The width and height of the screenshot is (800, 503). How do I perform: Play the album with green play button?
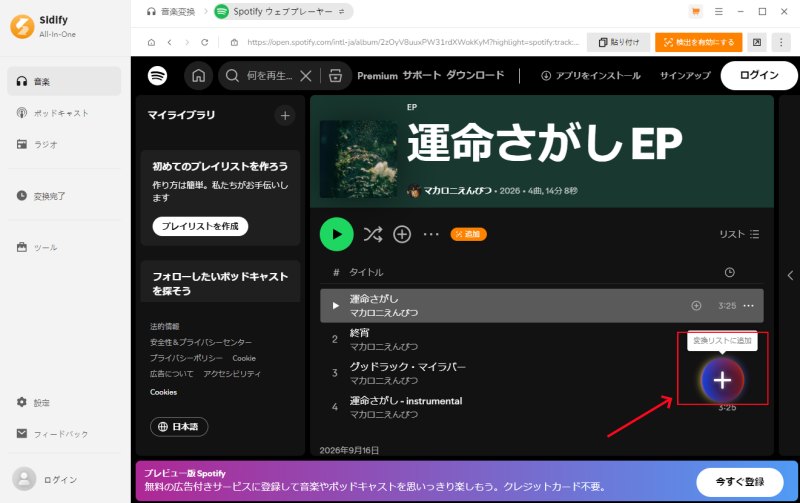pyautogui.click(x=337, y=234)
